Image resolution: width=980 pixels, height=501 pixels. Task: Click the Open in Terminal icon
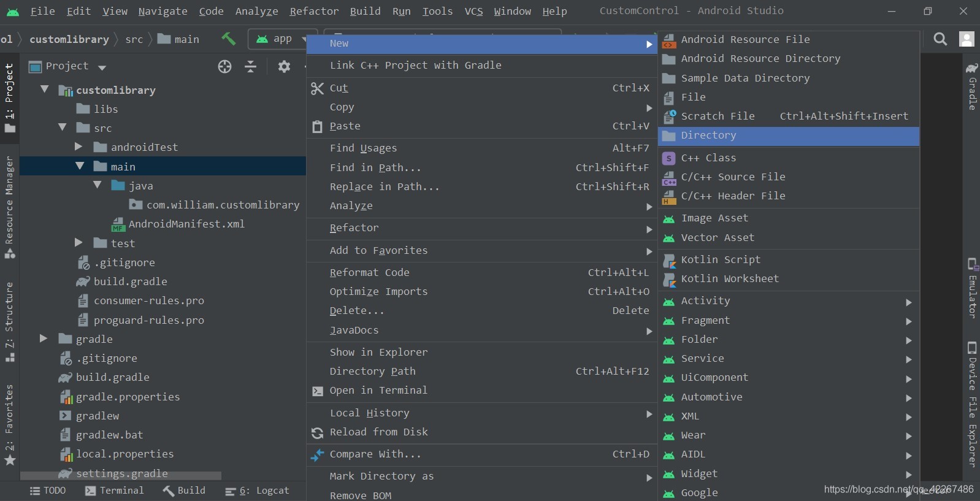point(317,391)
